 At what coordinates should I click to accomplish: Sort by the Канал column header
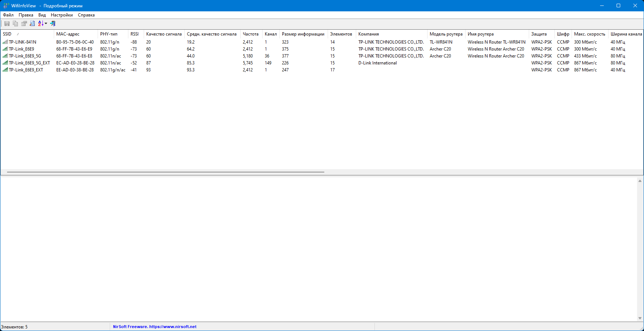click(x=271, y=34)
